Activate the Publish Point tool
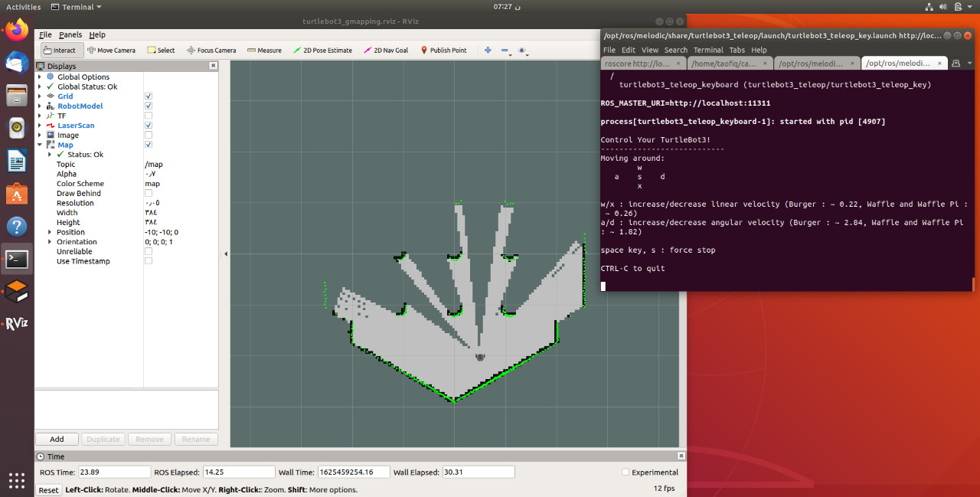 tap(443, 51)
